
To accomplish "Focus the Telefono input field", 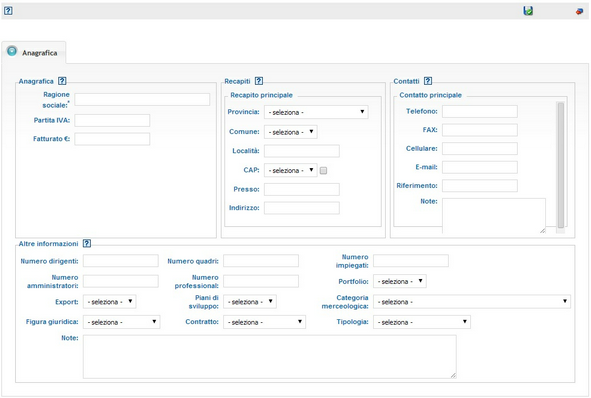I will point(480,112).
